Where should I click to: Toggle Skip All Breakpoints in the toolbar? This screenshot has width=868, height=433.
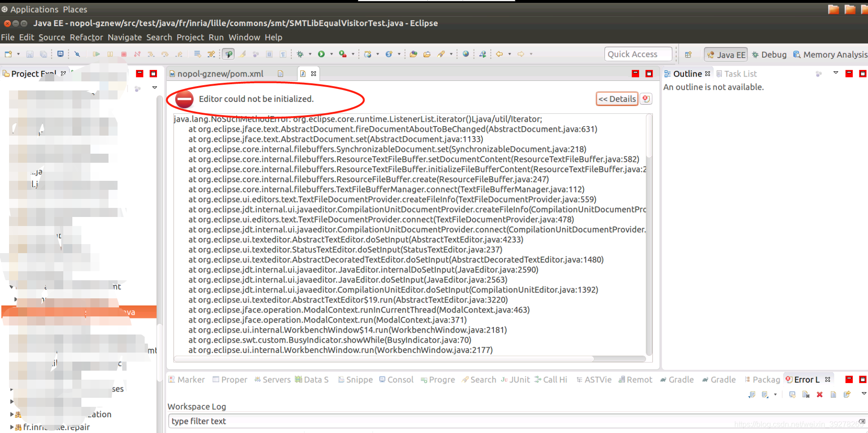point(77,54)
